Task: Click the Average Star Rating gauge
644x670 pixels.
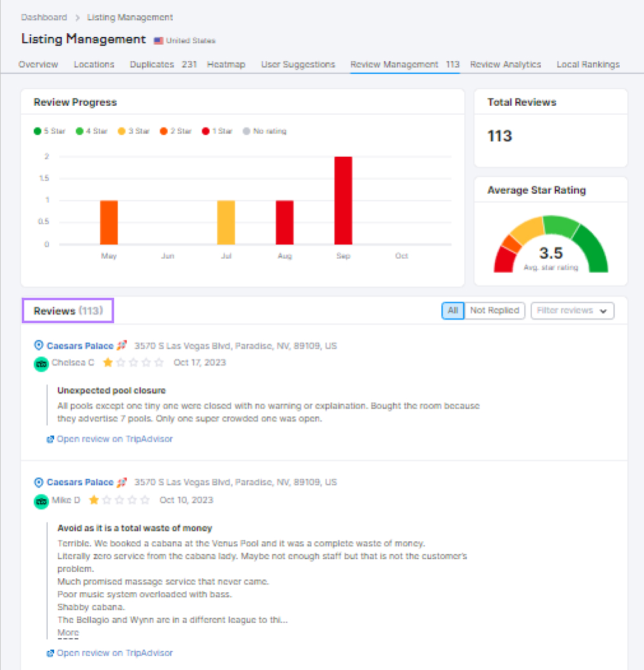Action: tap(550, 244)
